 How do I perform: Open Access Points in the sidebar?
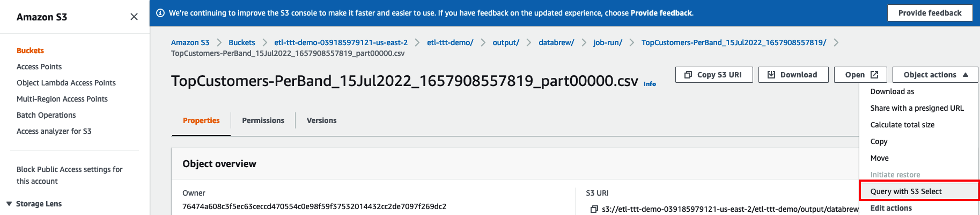[39, 67]
